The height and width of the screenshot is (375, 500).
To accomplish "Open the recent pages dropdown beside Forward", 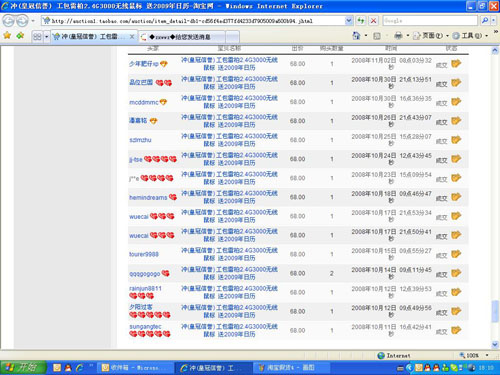I will pos(33,21).
